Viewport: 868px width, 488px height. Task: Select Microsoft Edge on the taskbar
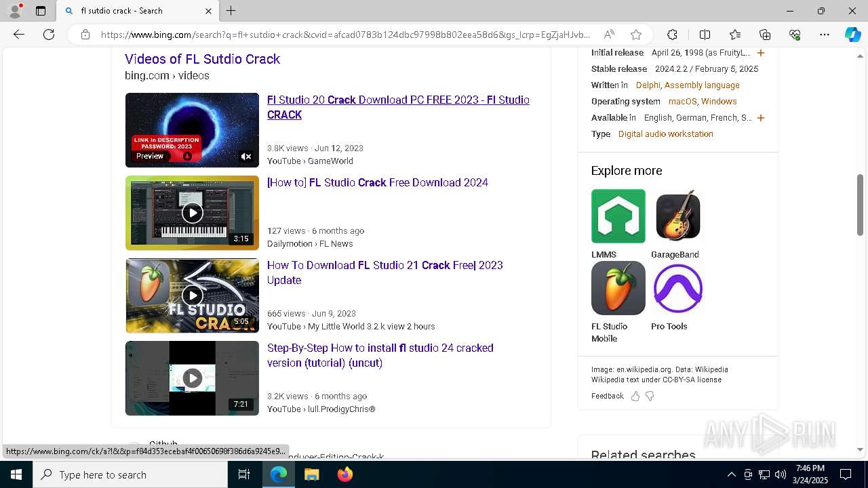click(279, 474)
